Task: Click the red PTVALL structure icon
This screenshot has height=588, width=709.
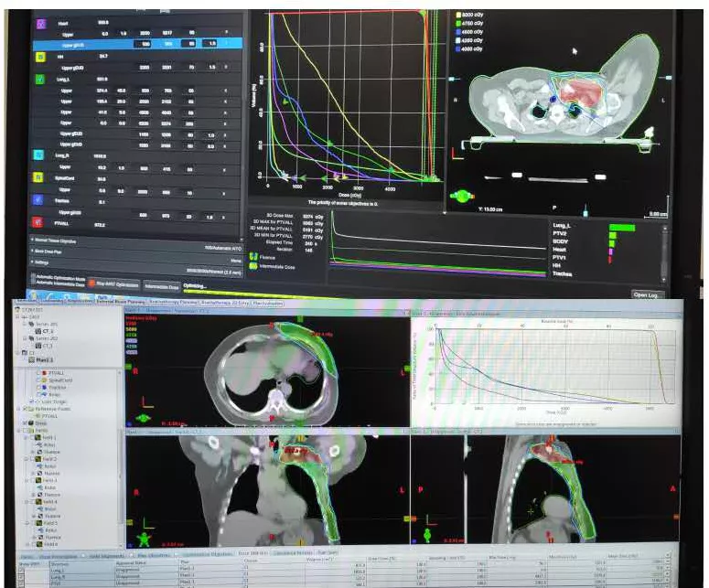Action: 39,221
